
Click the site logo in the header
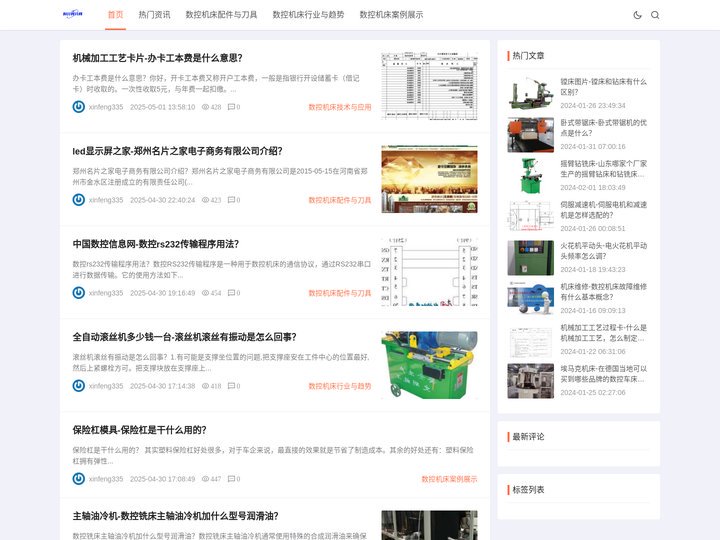[x=73, y=14]
